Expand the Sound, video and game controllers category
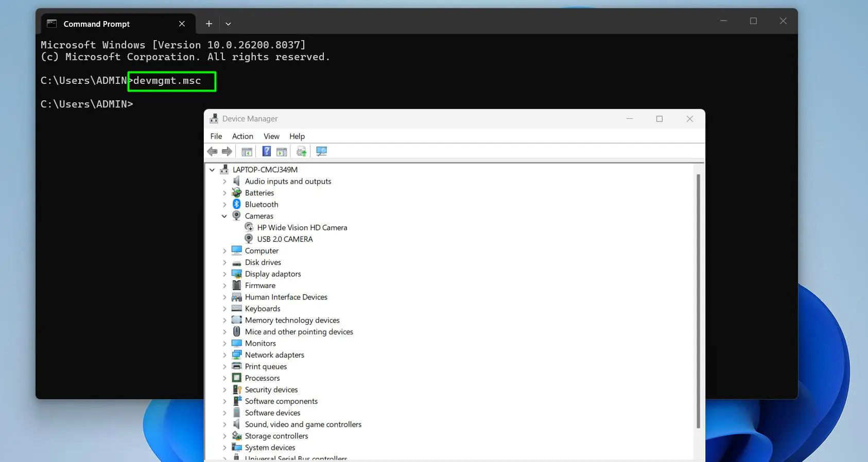This screenshot has height=462, width=868. [x=224, y=424]
